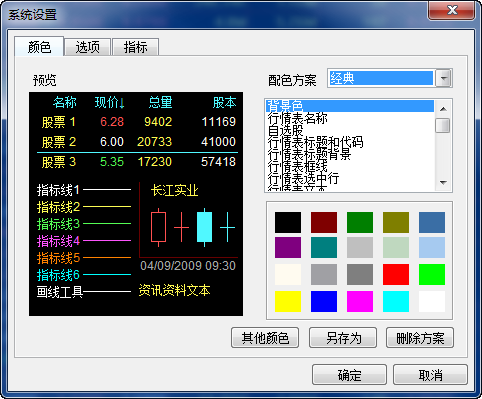Viewport: 482px width, 399px height.
Task: Open the 颜色 tab
Action: (x=39, y=47)
